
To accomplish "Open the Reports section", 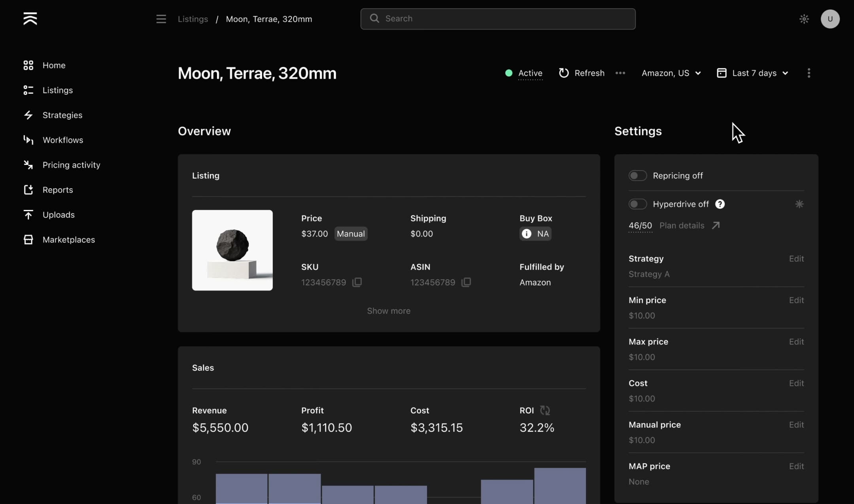I will pos(58,190).
